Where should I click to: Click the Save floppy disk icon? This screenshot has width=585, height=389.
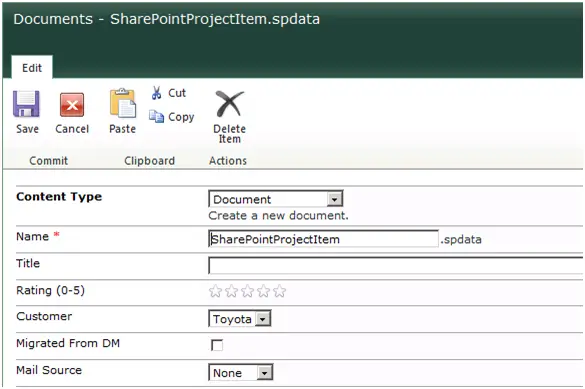tap(26, 104)
